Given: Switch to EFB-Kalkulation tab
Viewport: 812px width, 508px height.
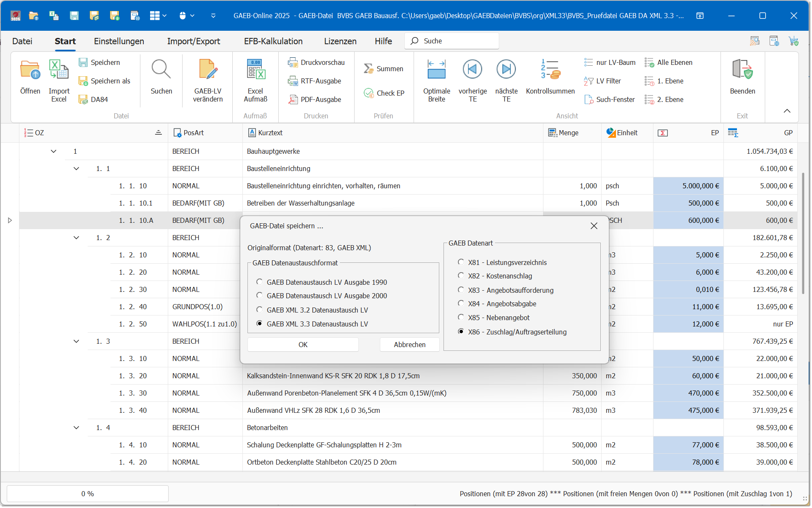Looking at the screenshot, I should click(x=273, y=41).
